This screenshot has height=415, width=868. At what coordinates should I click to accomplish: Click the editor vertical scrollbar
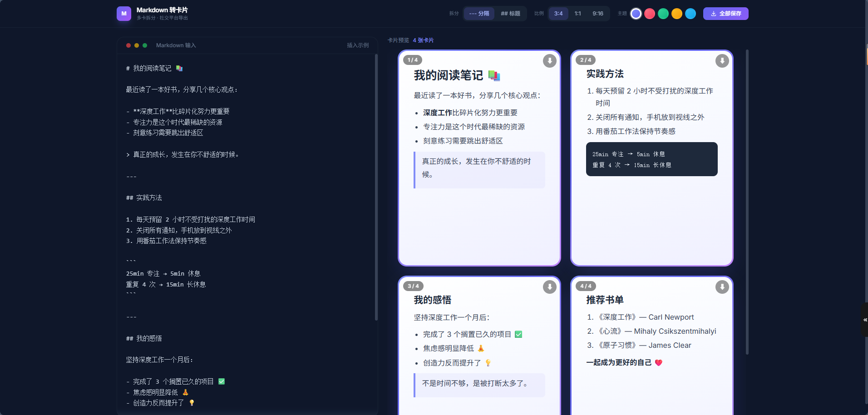pos(376,187)
